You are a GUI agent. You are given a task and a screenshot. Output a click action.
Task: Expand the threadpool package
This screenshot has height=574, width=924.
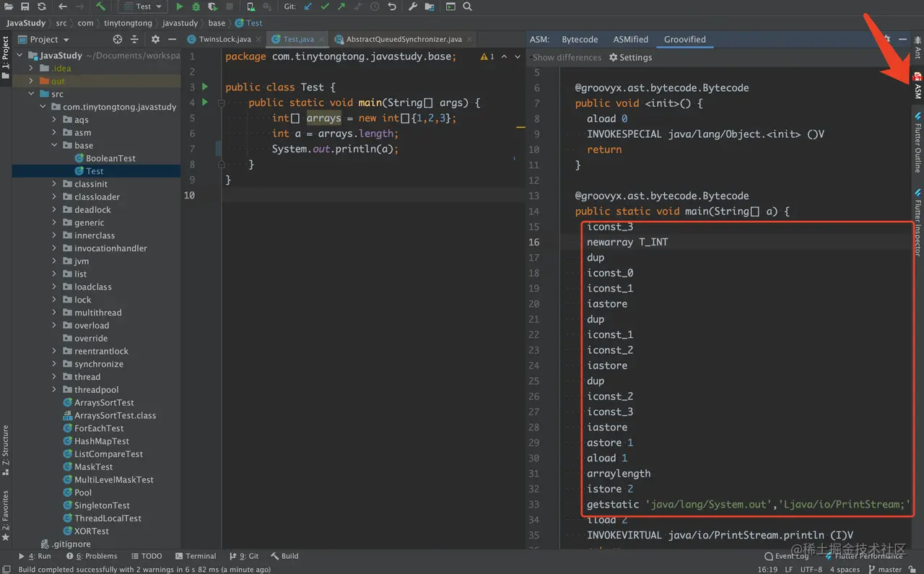(55, 390)
